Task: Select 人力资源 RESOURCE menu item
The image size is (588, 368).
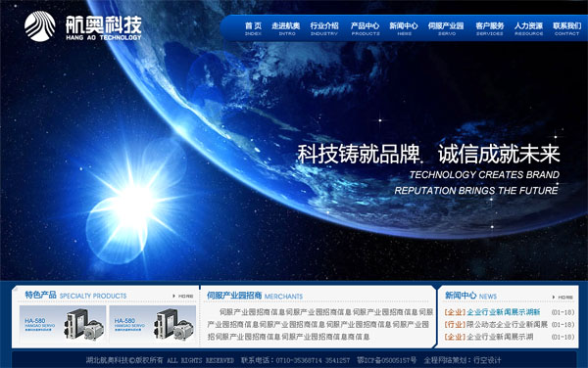Action: [529, 28]
